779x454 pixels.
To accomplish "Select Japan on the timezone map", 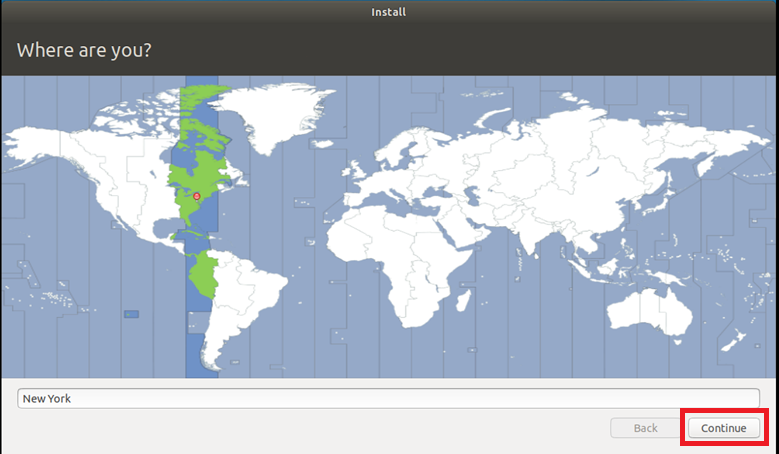I will [658, 200].
